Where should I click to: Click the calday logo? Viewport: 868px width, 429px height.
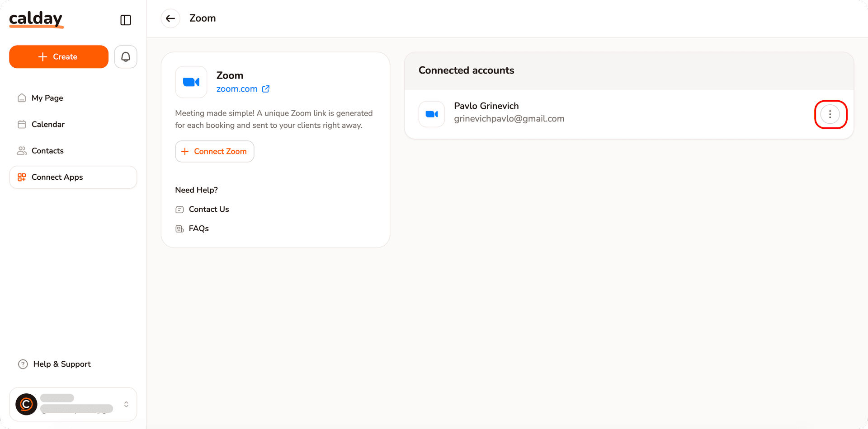(36, 19)
